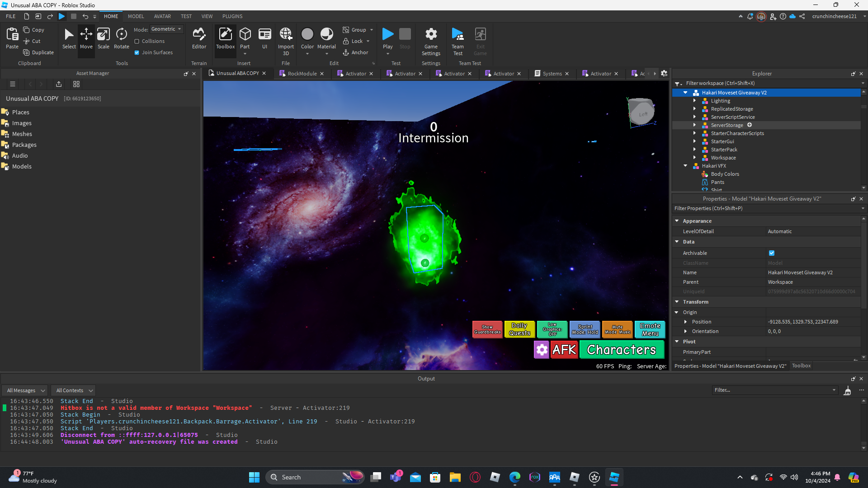Open Microsoft Edge from taskbar

[x=514, y=477]
